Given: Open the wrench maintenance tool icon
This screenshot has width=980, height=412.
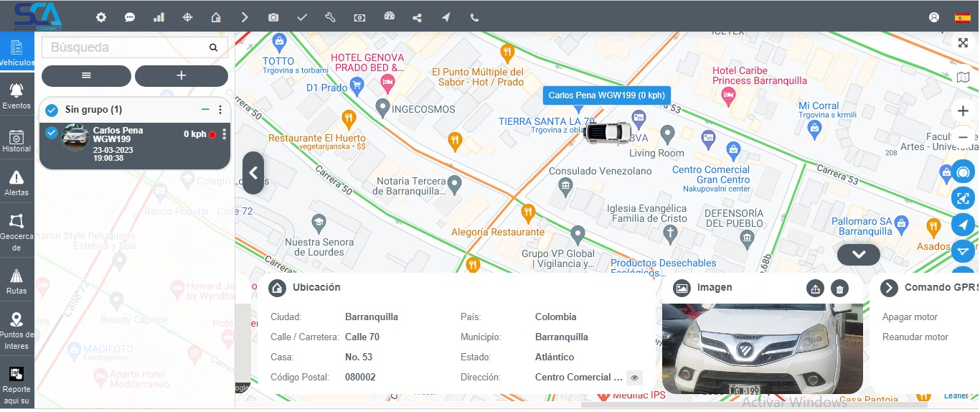Looking at the screenshot, I should click(x=331, y=17).
